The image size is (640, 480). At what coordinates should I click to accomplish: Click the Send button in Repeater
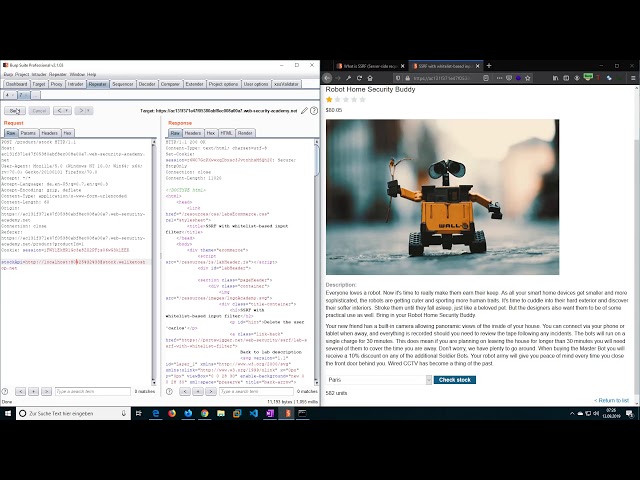click(x=15, y=111)
